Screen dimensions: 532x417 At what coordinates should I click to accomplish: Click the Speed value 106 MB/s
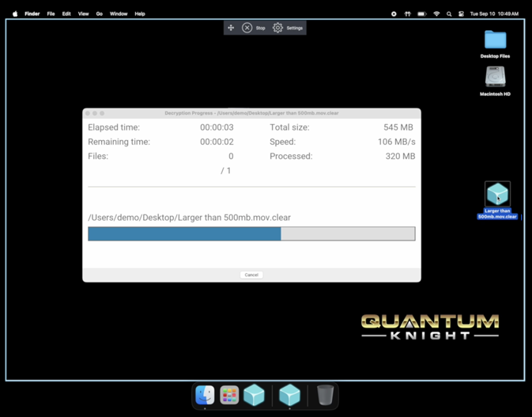coord(397,142)
